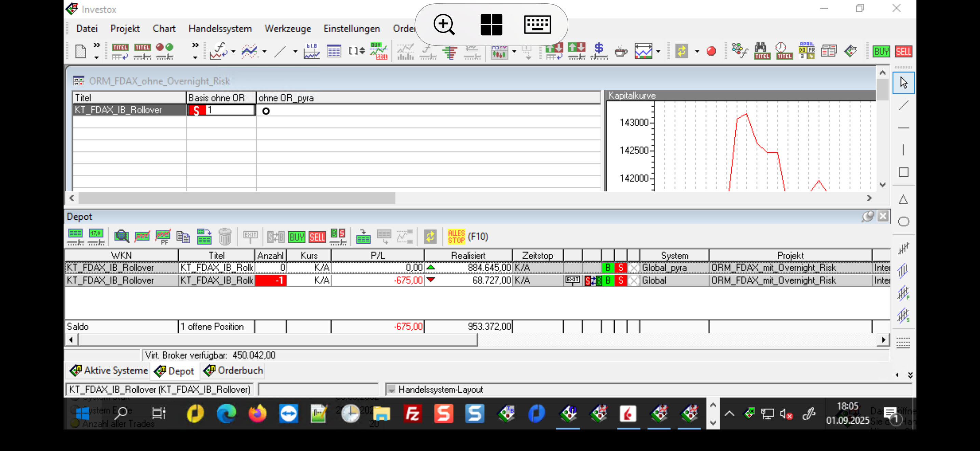Click the green BUY icon in Depot toolbar

(x=296, y=237)
